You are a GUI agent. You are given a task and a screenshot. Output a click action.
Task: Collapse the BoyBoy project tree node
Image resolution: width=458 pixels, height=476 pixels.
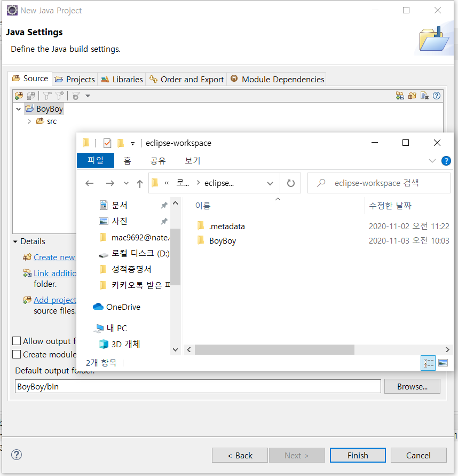coord(19,108)
